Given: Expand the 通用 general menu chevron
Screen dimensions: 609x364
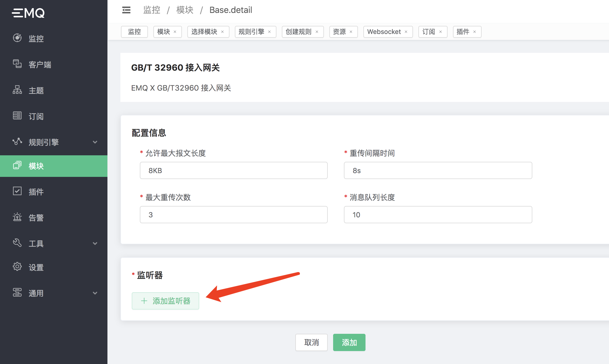Looking at the screenshot, I should pos(95,293).
